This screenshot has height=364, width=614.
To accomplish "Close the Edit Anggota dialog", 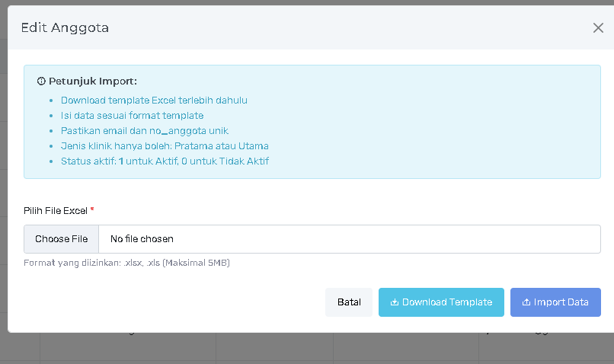I will tap(598, 28).
